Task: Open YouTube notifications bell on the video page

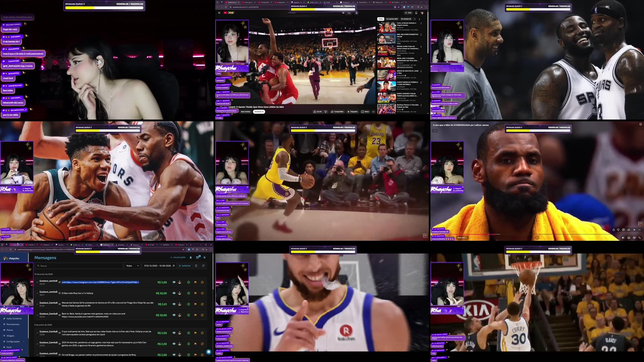Action: coord(416,13)
